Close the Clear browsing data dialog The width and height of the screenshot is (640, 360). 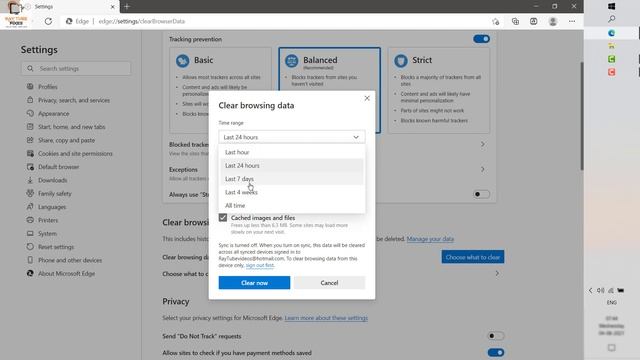pos(367,98)
